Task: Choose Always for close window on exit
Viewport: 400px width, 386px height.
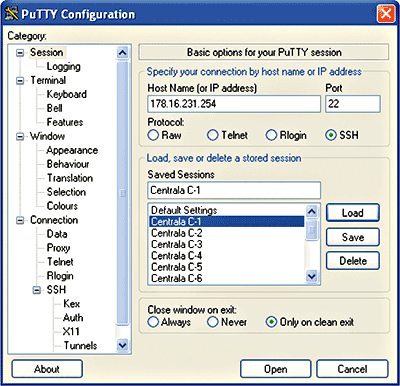Action: pos(153,322)
